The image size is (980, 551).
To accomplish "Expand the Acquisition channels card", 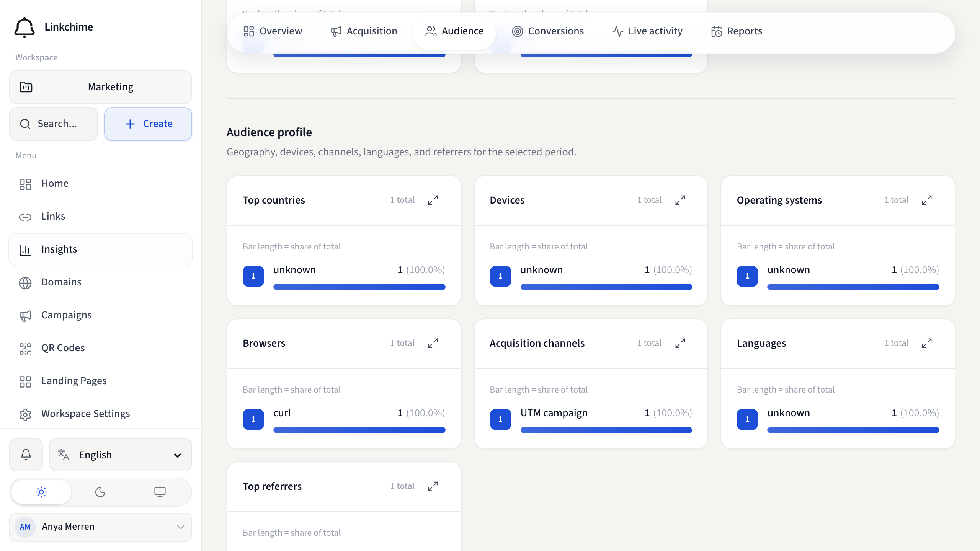I will [x=680, y=343].
